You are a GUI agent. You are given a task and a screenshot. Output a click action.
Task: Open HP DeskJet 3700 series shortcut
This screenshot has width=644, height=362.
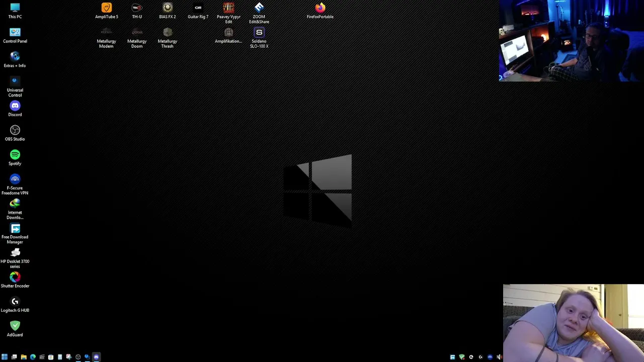[x=15, y=258]
